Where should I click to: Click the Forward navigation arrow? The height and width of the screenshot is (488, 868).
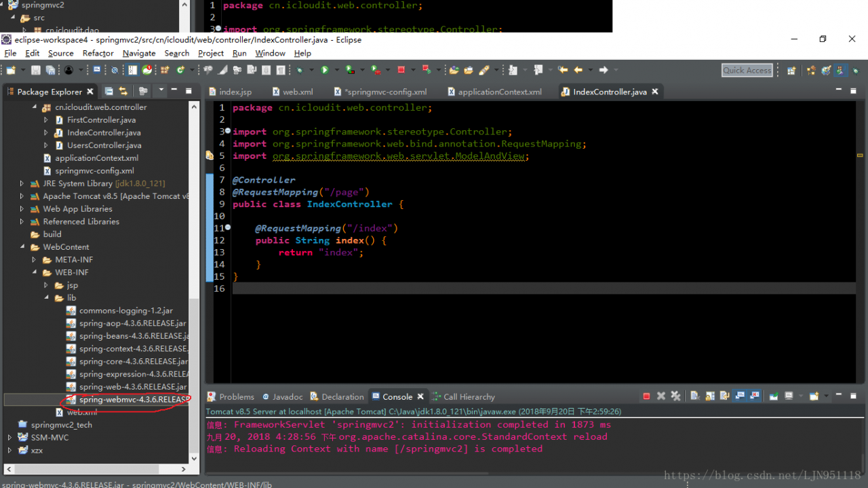[x=603, y=70]
